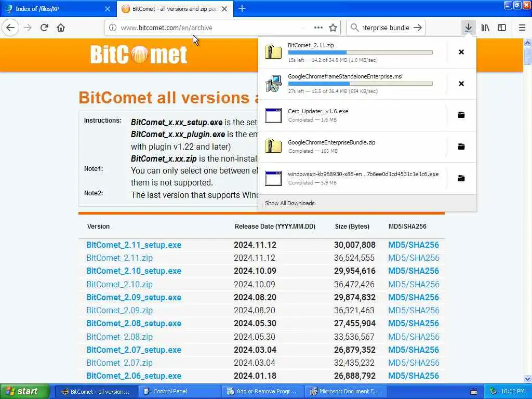Click the scrollbar up arrow
532x399 pixels.
[527, 43]
